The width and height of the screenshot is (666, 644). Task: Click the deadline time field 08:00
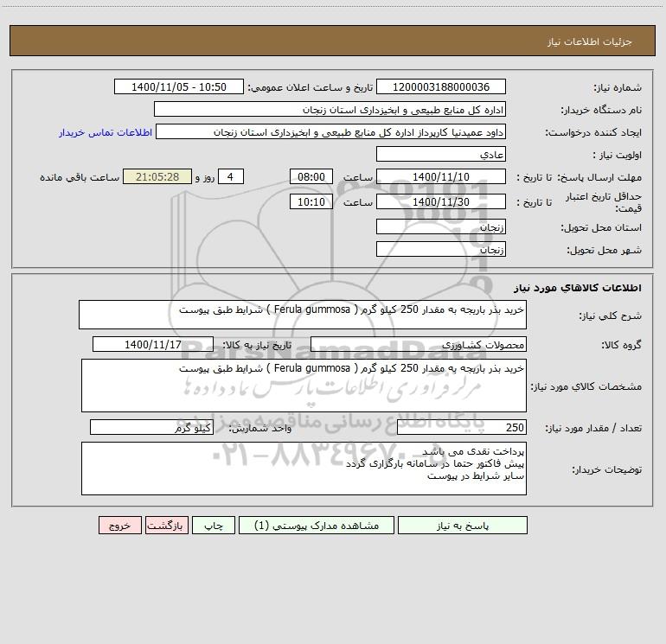point(311,176)
